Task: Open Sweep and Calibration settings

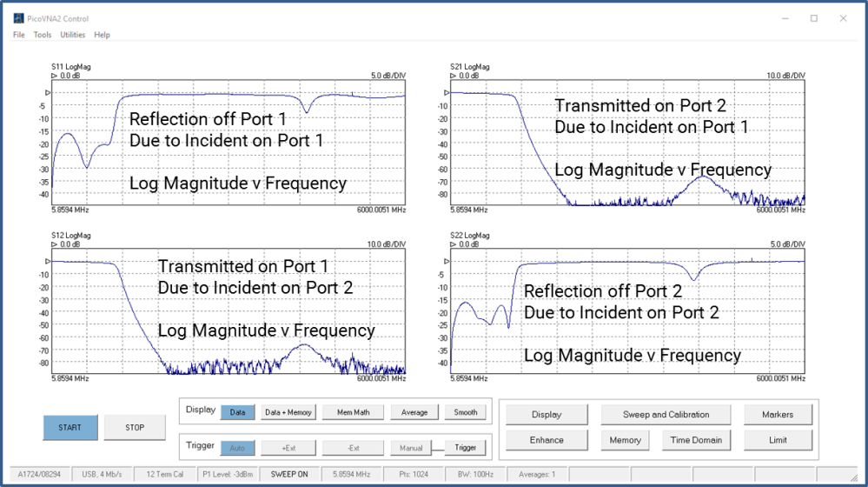Action: click(x=666, y=415)
